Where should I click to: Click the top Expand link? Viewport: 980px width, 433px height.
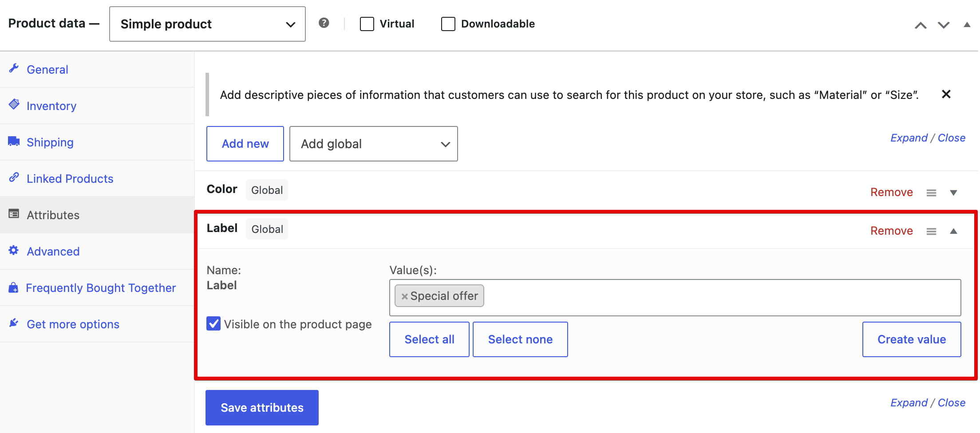(909, 138)
